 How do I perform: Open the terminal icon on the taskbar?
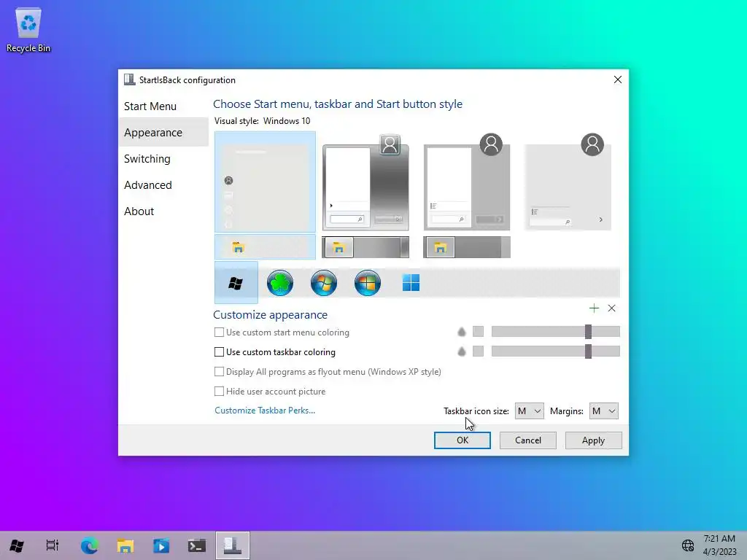(197, 545)
